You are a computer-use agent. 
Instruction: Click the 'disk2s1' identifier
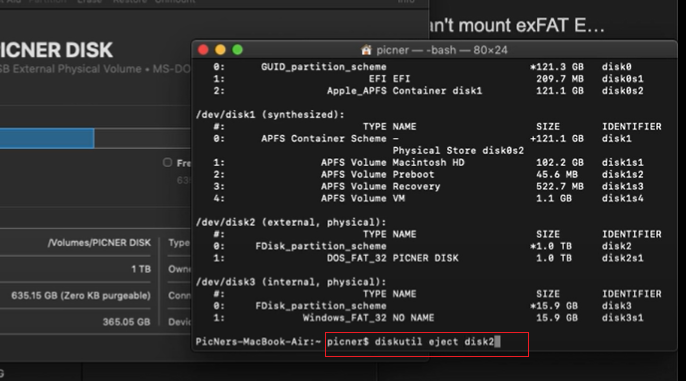point(623,258)
